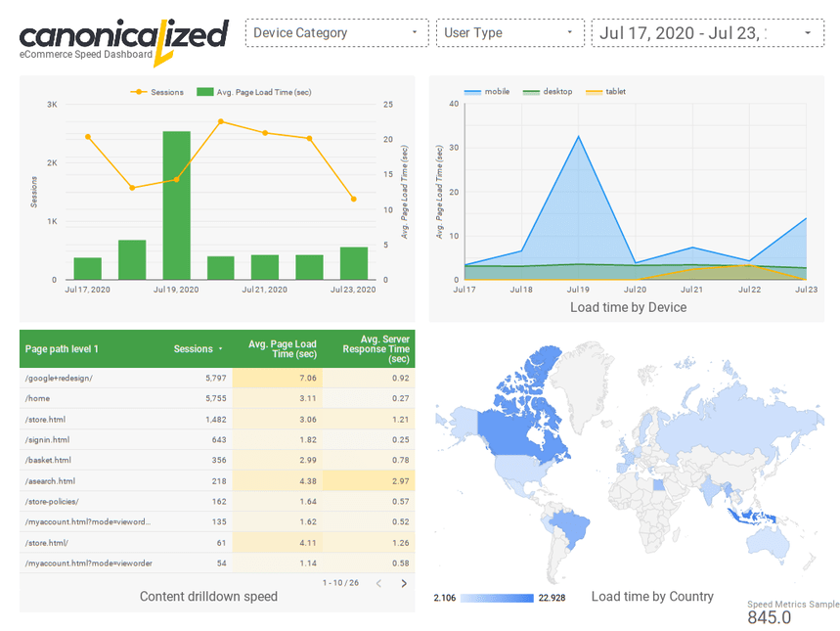The image size is (840, 631).
Task: Click the previous page arrow in the drilldown table
Action: (x=378, y=585)
